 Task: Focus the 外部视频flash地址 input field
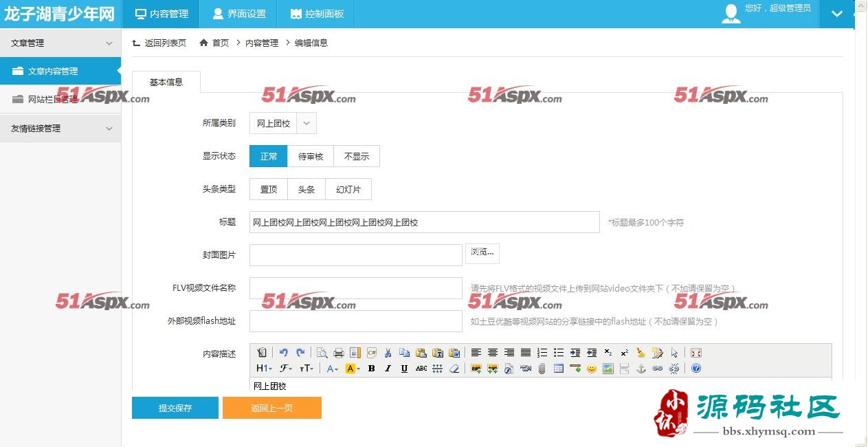[356, 321]
